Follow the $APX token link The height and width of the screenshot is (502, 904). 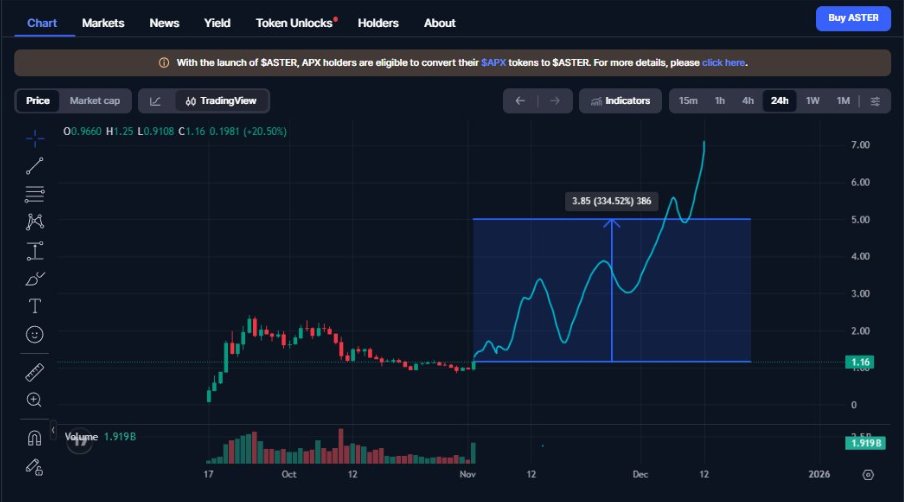(494, 63)
